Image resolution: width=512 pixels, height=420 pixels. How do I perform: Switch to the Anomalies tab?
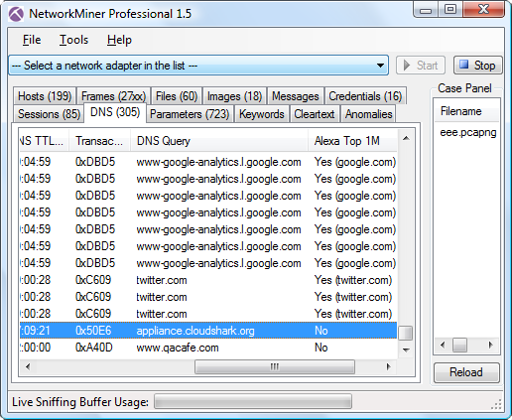(x=368, y=114)
